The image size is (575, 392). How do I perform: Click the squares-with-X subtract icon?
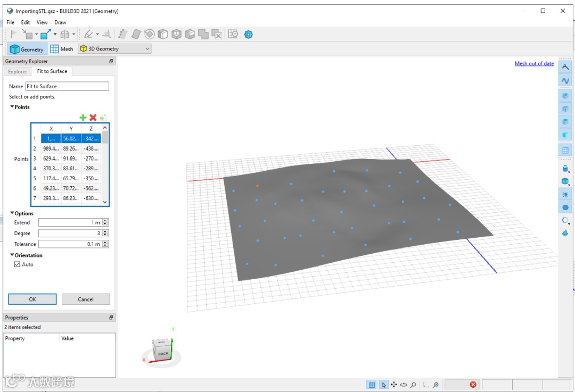point(217,35)
